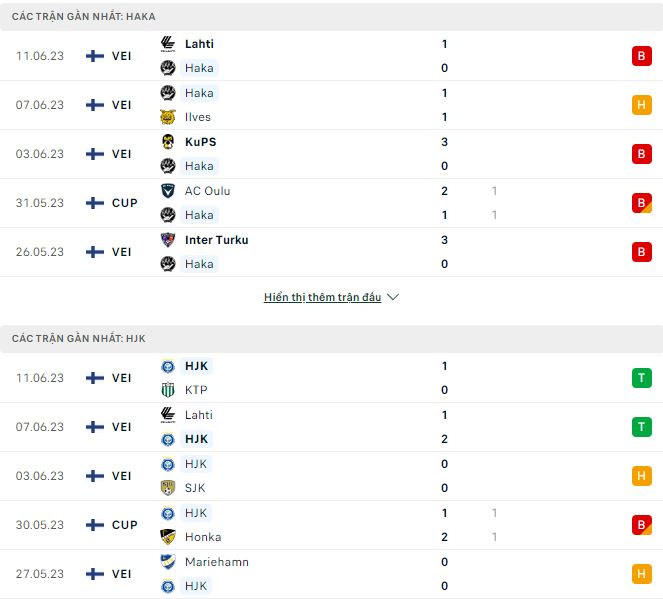Click the Inter Turku club logo
This screenshot has height=599, width=663.
pos(168,240)
